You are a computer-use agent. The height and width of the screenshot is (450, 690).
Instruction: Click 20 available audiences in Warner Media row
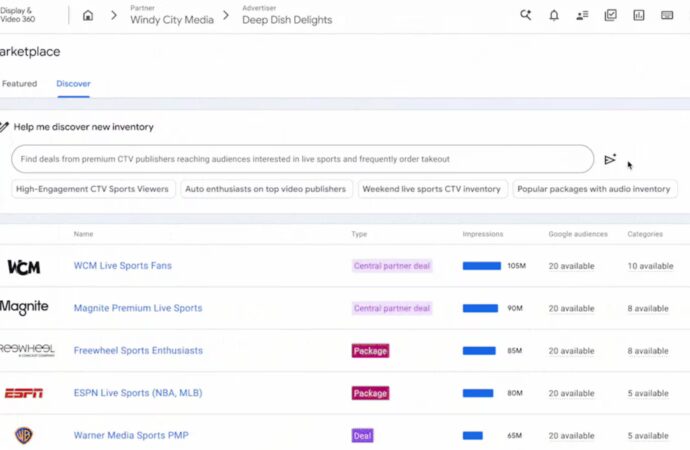572,436
